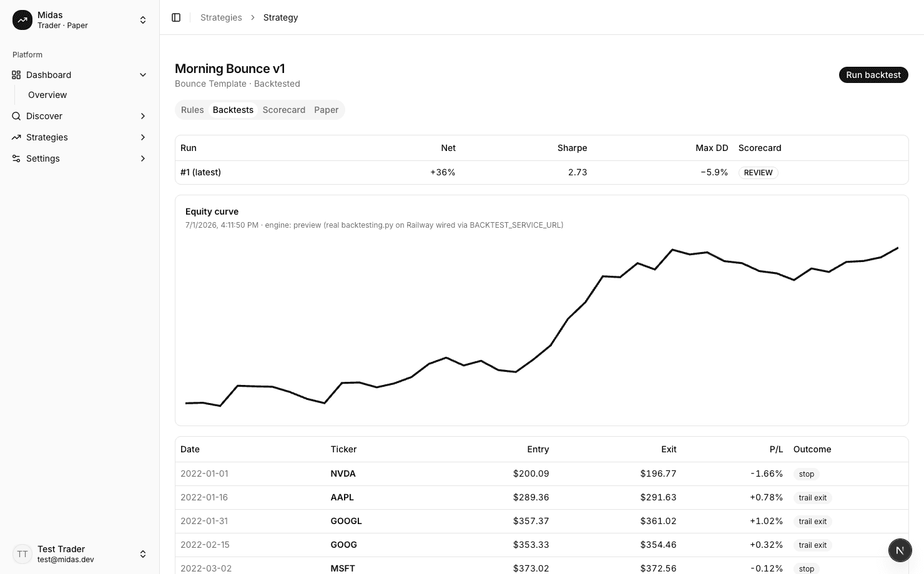The height and width of the screenshot is (574, 924).
Task: Click the 2022-01-01 trade date
Action: click(x=204, y=474)
